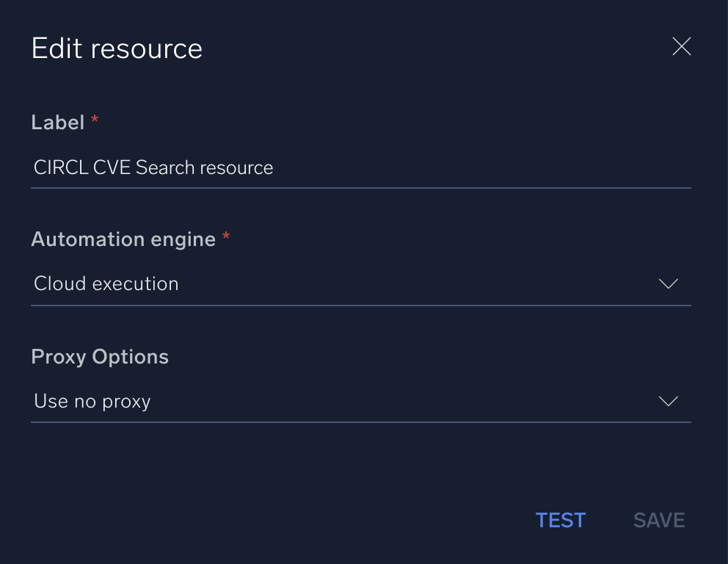
Task: Click the 'Edit resource' dialog title
Action: click(117, 48)
